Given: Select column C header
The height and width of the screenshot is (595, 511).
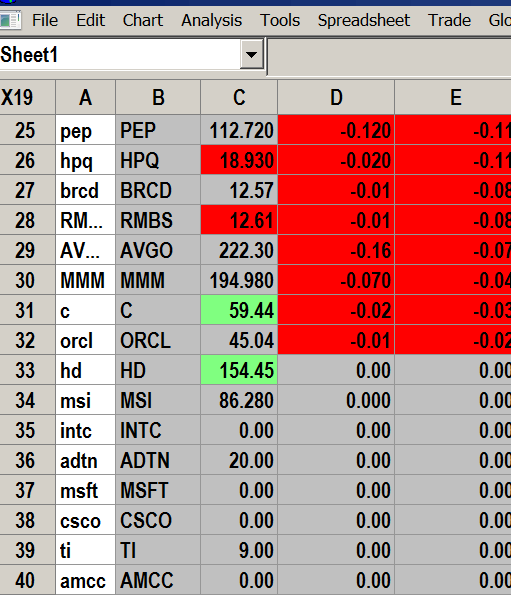Looking at the screenshot, I should click(x=239, y=98).
